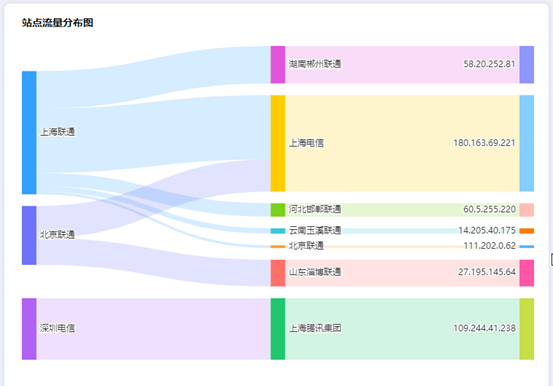Viewport: 553px width, 386px height.
Task: Click the 站点流量分布图 chart title
Action: [57, 23]
